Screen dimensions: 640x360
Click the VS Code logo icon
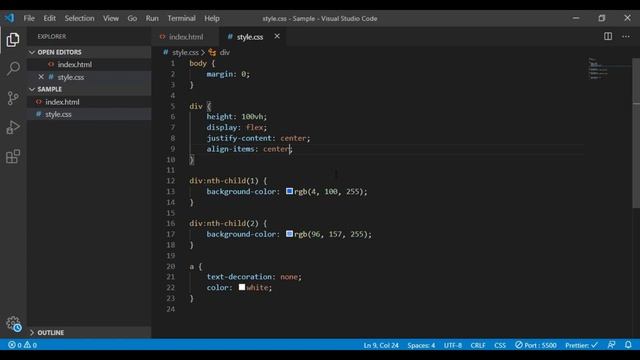coord(9,18)
